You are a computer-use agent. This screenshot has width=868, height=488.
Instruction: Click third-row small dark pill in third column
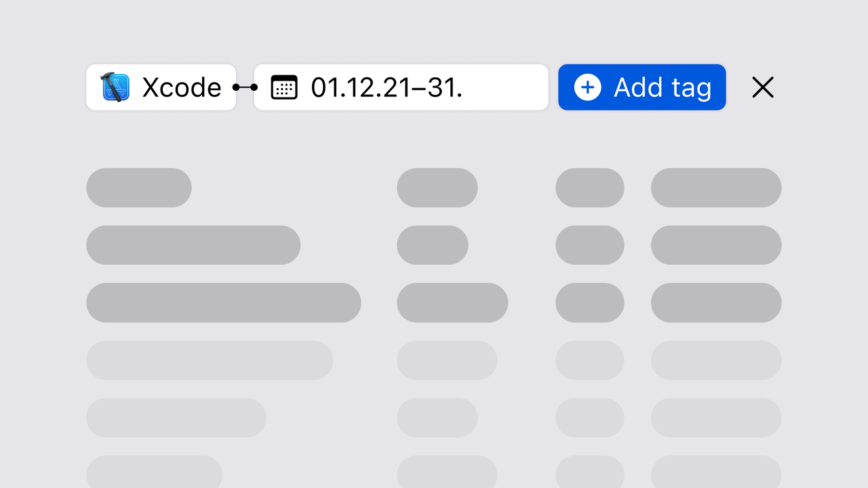click(x=590, y=302)
